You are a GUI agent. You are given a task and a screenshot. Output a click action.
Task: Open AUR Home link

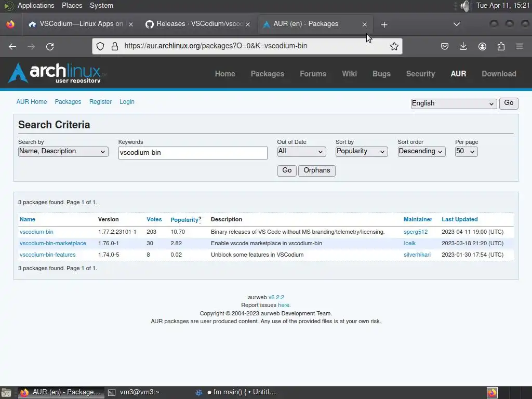tap(32, 101)
